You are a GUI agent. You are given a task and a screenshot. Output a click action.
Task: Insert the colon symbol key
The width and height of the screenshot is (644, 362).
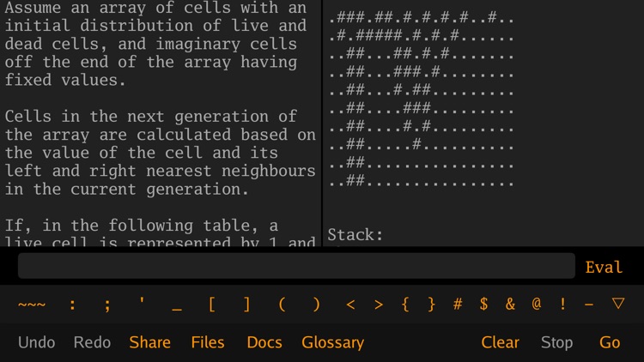[72, 305]
